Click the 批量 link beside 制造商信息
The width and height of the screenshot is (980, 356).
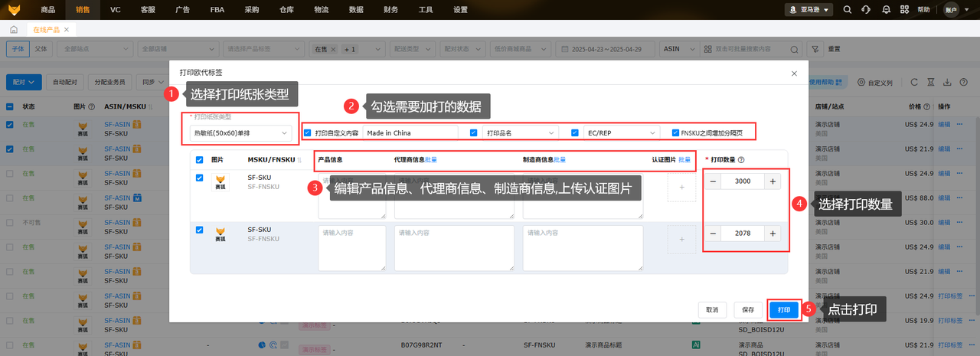point(560,160)
